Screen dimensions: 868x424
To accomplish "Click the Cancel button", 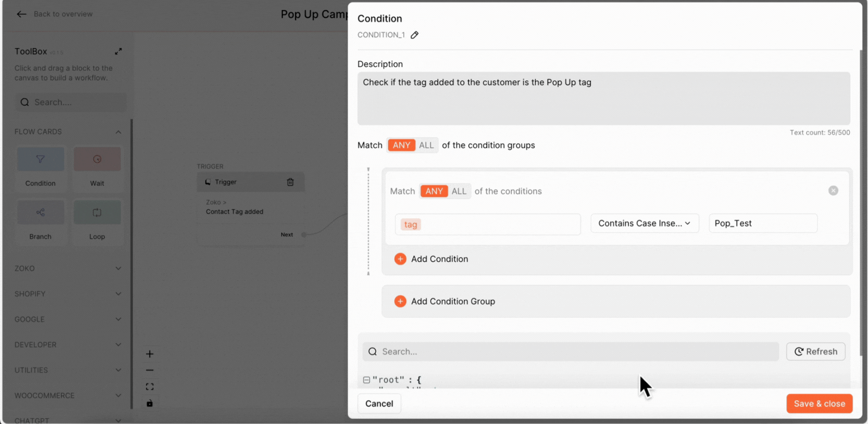I will point(379,404).
